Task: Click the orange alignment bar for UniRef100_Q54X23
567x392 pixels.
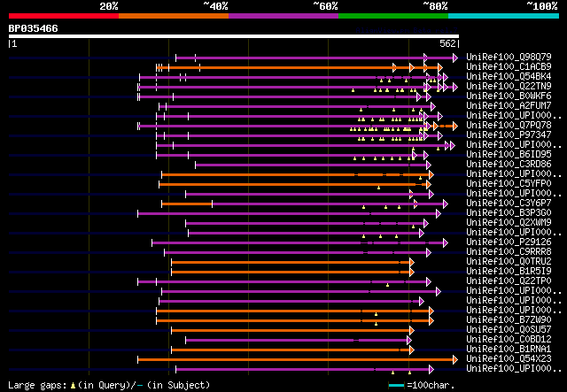Action: point(298,359)
